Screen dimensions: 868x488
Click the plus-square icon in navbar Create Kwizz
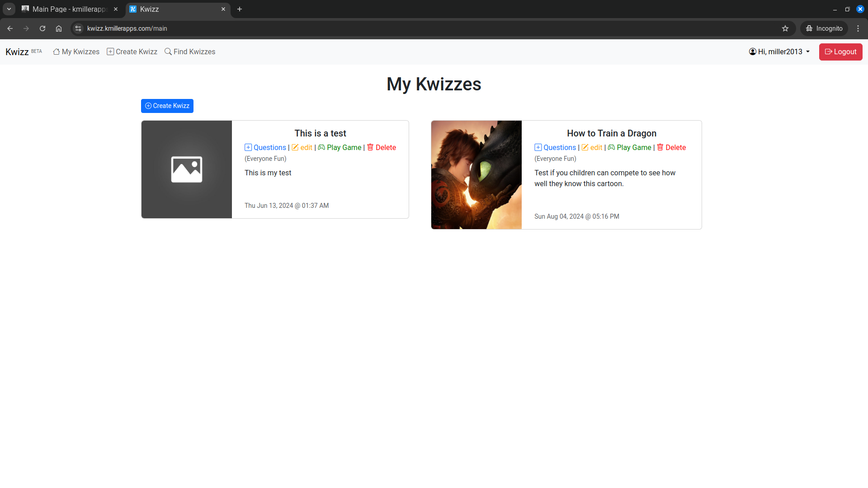tap(110, 52)
